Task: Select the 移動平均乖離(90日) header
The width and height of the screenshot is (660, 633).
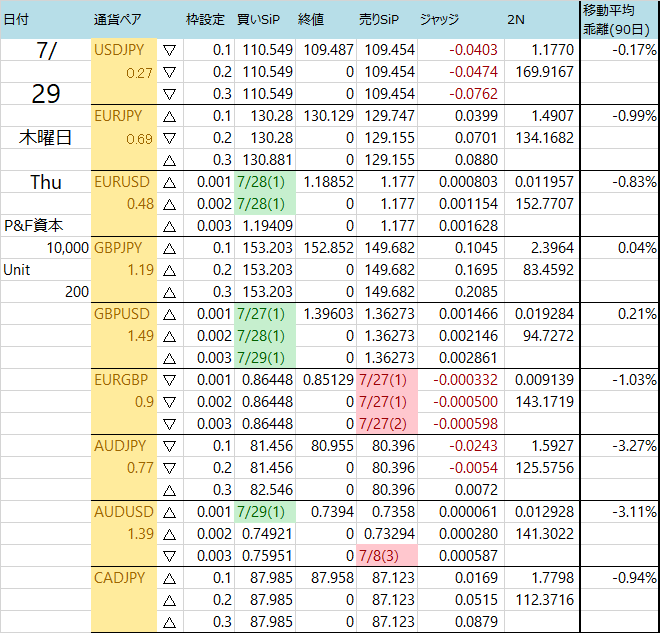Action: tap(616, 19)
